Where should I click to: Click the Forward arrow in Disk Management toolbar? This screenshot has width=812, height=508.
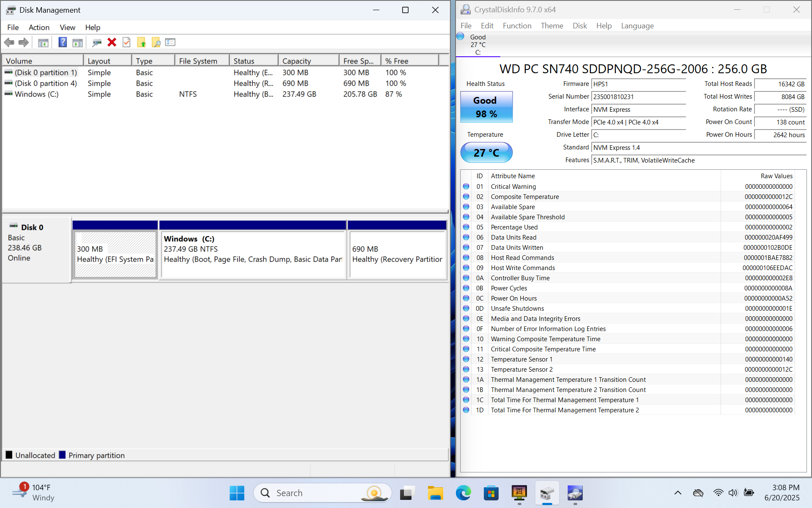point(24,42)
